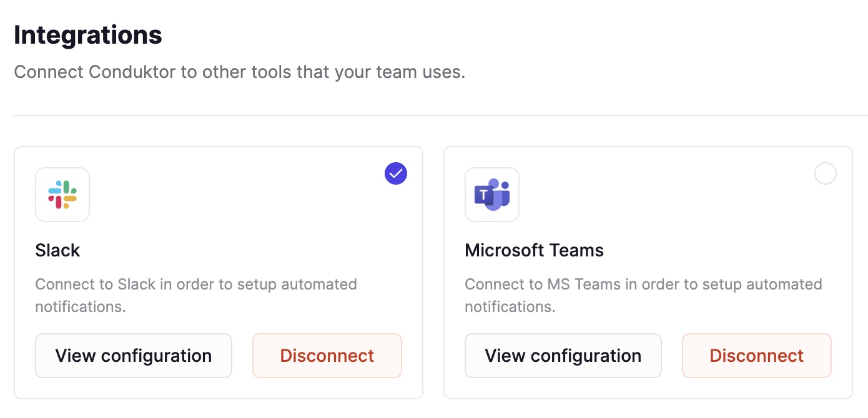Click the Microsoft Teams logo icon
868x418 pixels.
pos(492,195)
